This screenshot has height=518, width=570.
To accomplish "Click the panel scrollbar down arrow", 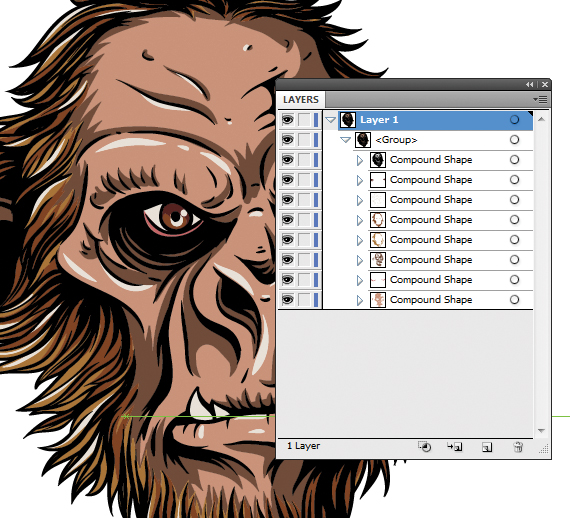I will (x=541, y=430).
